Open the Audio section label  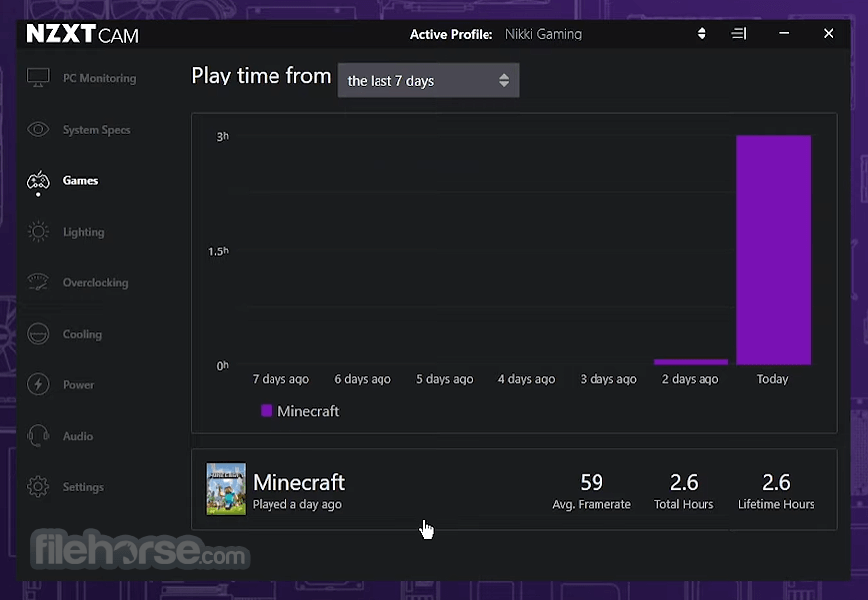78,436
